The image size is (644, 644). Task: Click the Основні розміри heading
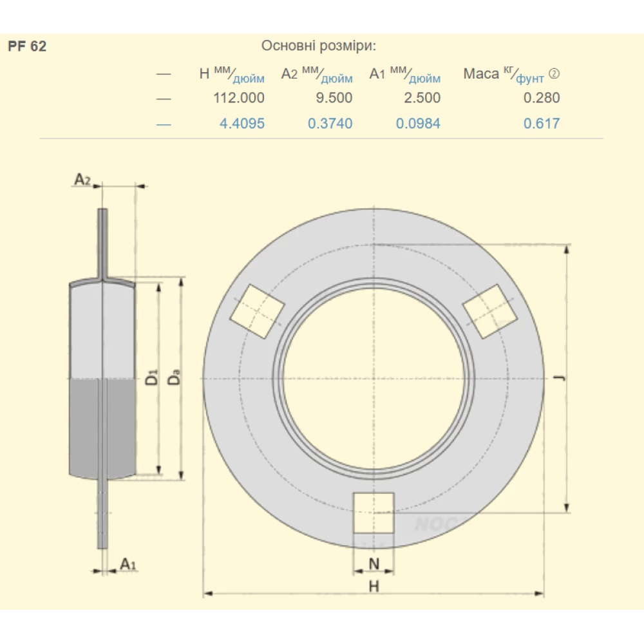[x=319, y=46]
